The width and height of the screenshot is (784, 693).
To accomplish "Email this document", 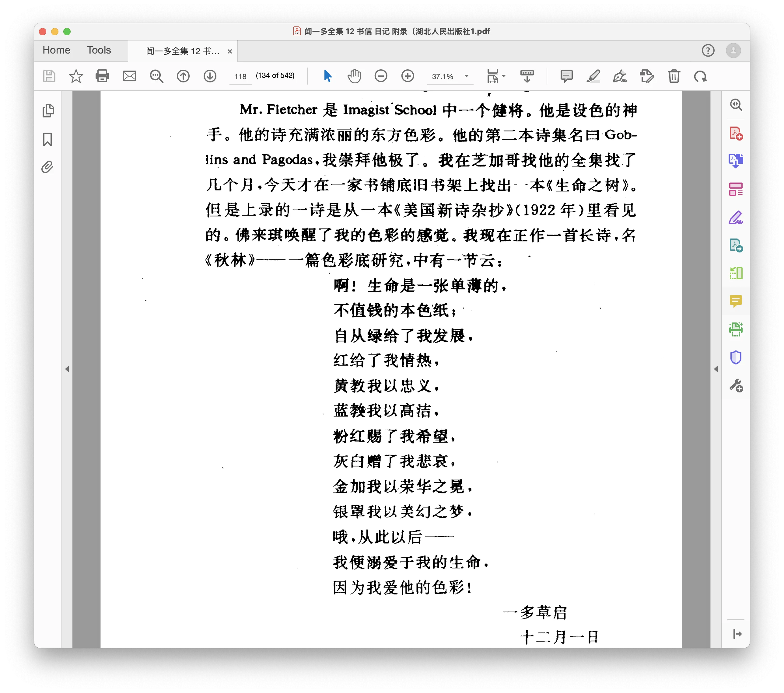I will (129, 76).
